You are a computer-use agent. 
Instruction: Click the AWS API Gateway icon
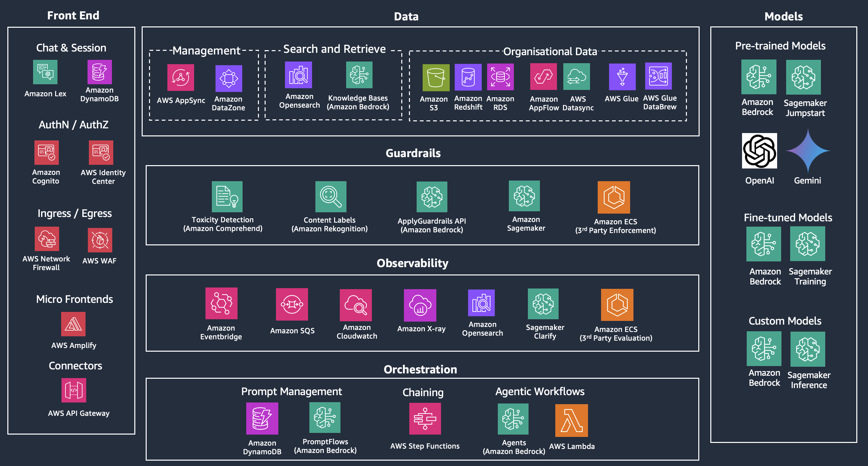pyautogui.click(x=74, y=390)
